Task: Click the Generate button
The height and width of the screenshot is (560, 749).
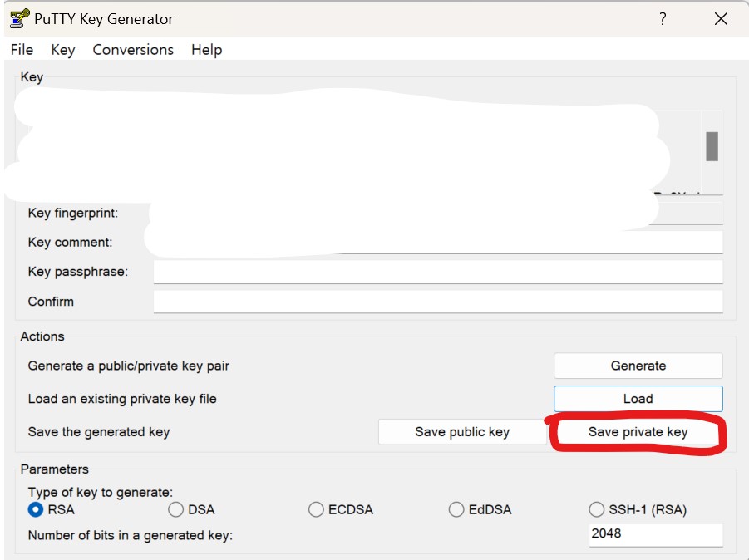Action: (638, 366)
